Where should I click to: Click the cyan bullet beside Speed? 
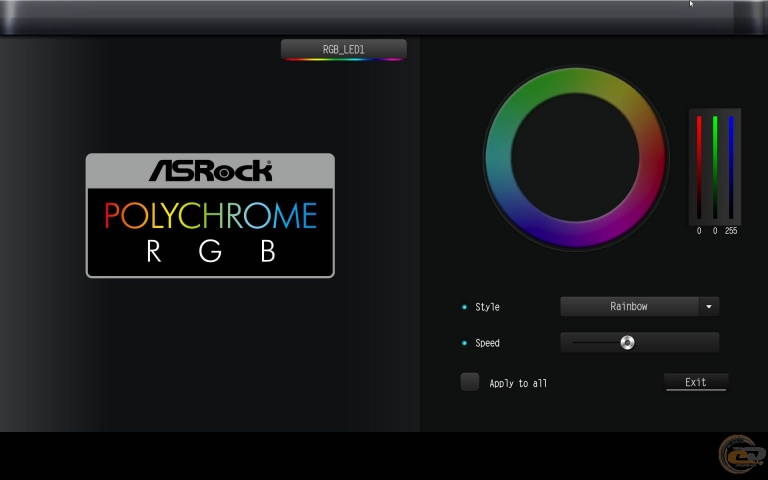pos(464,343)
